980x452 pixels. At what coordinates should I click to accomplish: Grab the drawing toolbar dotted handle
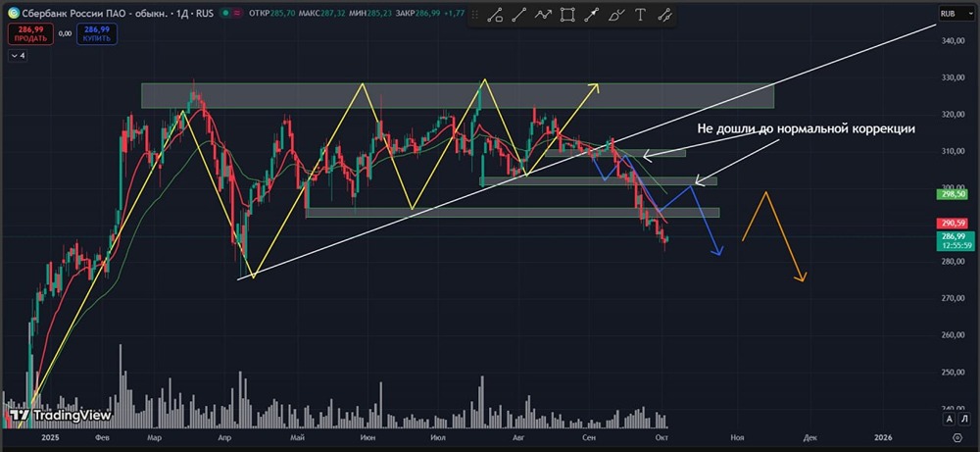pos(475,15)
